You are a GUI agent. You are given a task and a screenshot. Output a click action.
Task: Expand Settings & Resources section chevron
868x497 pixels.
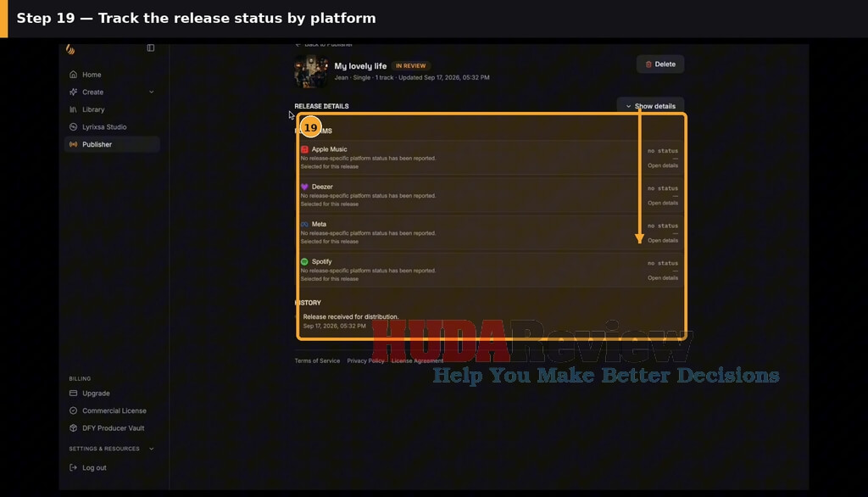151,449
